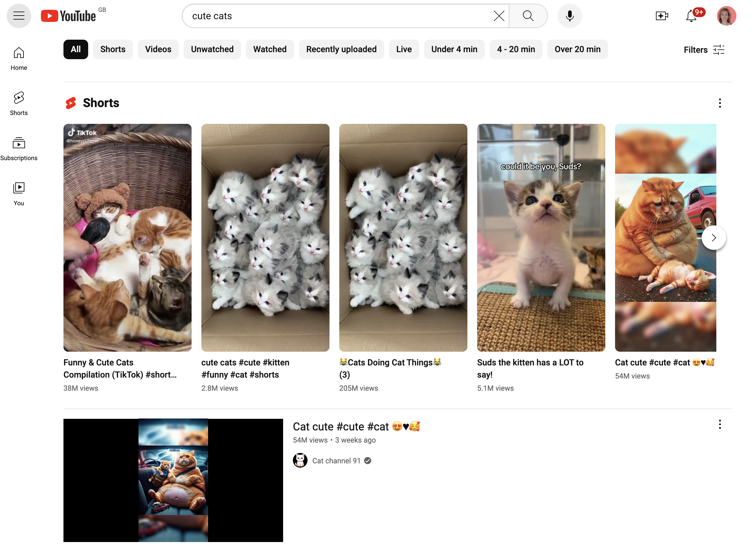Image resolution: width=756 pixels, height=546 pixels.
Task: Switch to the Shorts results tab
Action: tap(113, 49)
